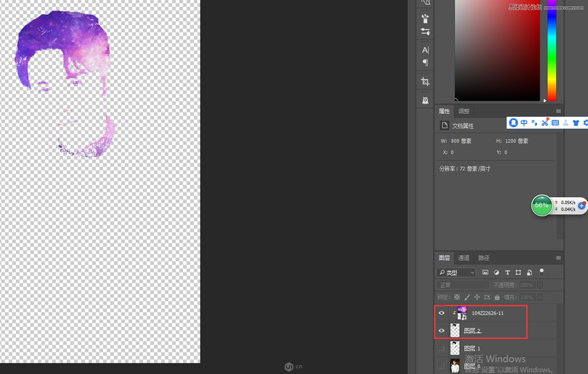Click the 不透明度 opacity value field

[x=527, y=285]
